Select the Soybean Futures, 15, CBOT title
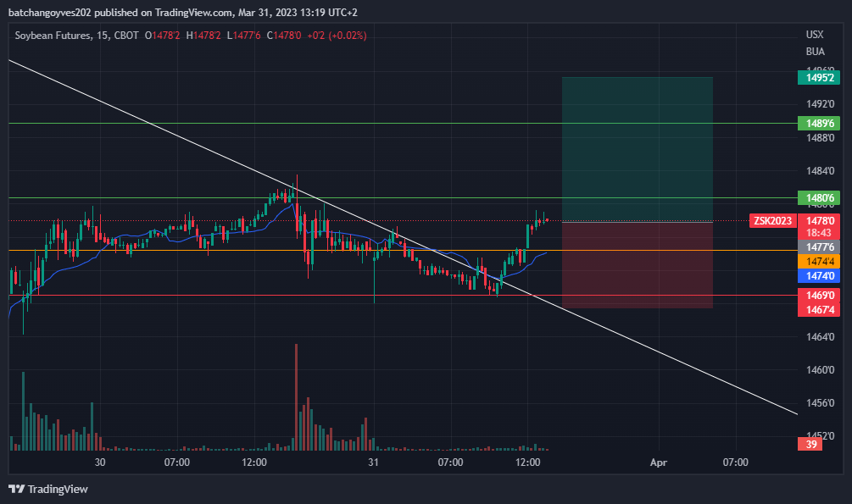This screenshot has height=504, width=852. point(76,36)
